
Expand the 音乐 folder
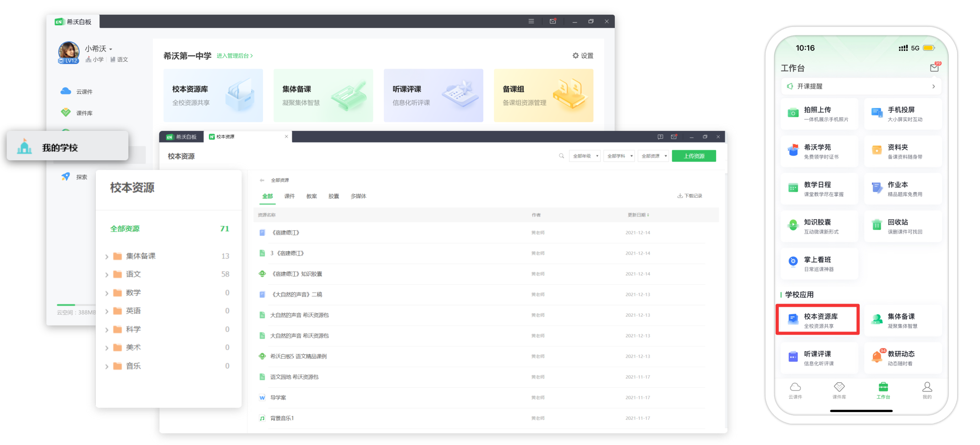point(107,366)
